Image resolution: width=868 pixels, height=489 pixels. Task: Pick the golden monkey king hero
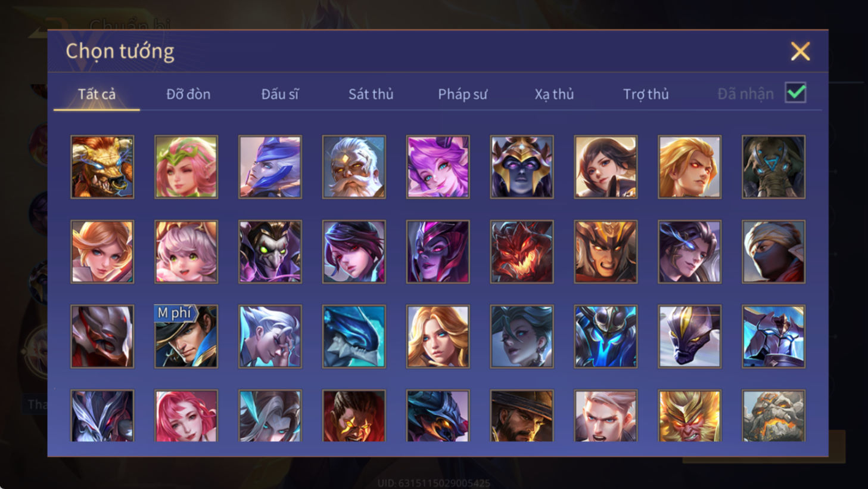[x=689, y=416]
